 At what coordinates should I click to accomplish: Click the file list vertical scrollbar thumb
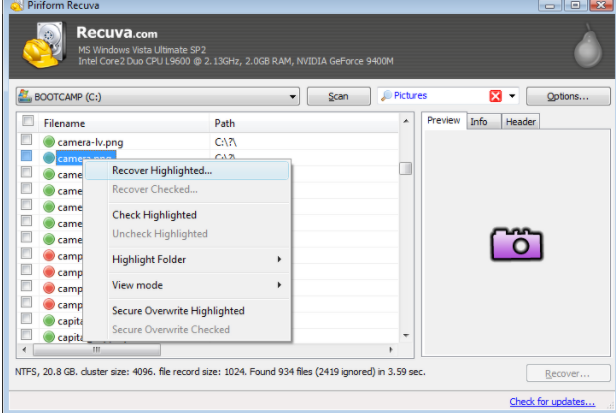405,168
